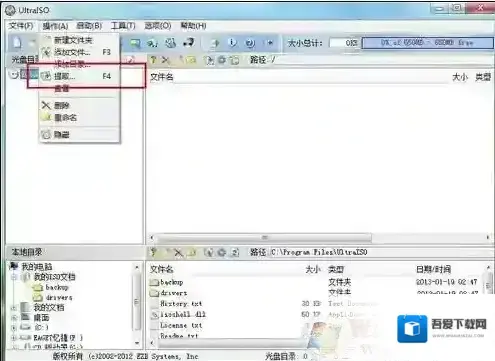Choose 重命名 in the 操作 menu

[79, 117]
